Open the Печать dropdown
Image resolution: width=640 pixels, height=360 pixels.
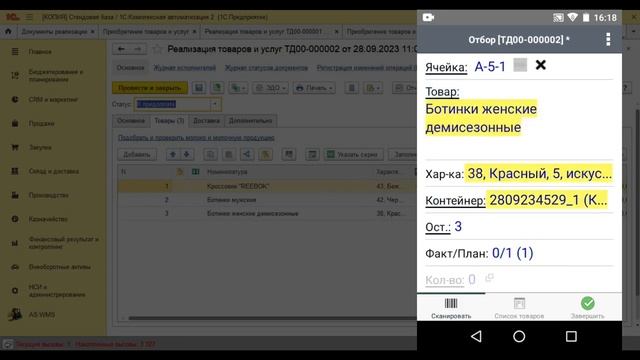(x=314, y=88)
